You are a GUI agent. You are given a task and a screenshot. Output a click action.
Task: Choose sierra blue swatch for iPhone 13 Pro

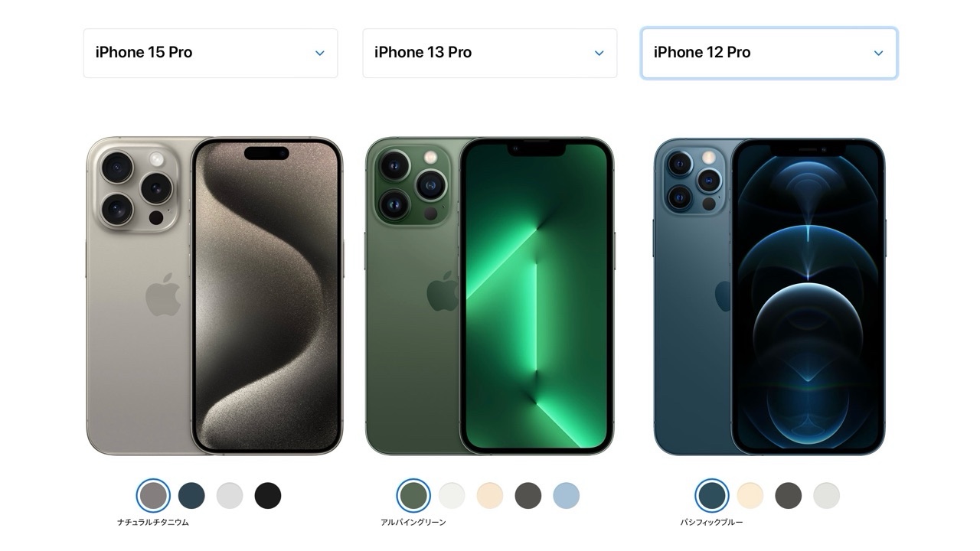567,496
